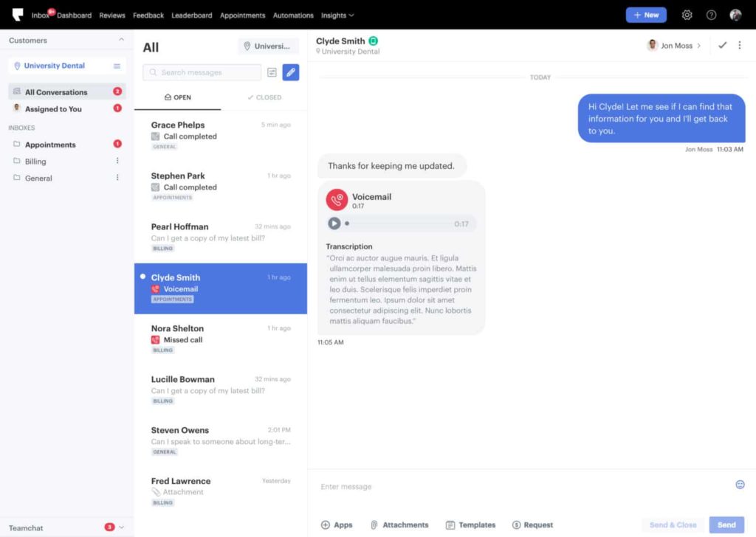The image size is (756, 537).
Task: Click the blue New button
Action: click(x=645, y=15)
